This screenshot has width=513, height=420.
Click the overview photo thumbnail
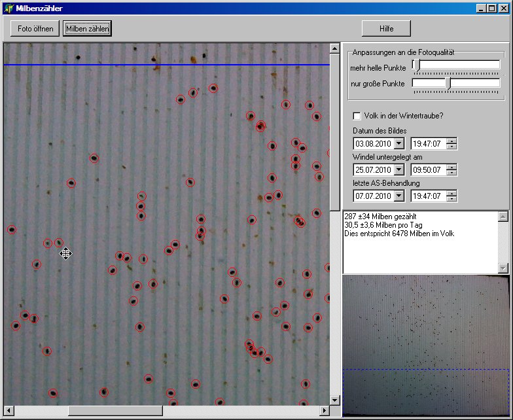[425, 345]
